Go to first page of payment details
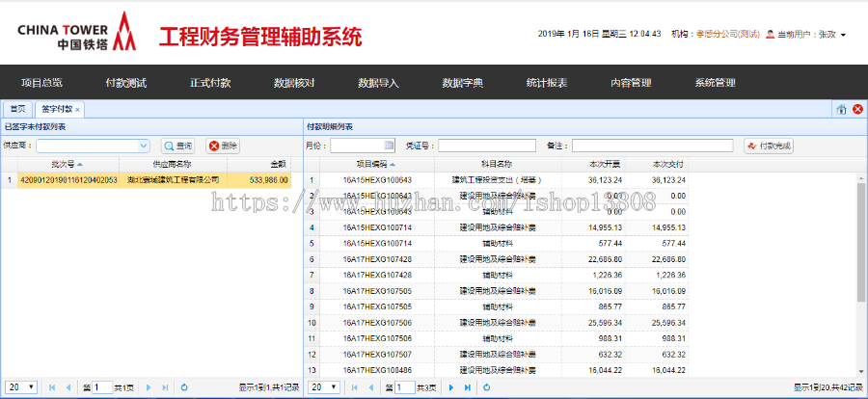The width and height of the screenshot is (868, 399). (x=355, y=387)
